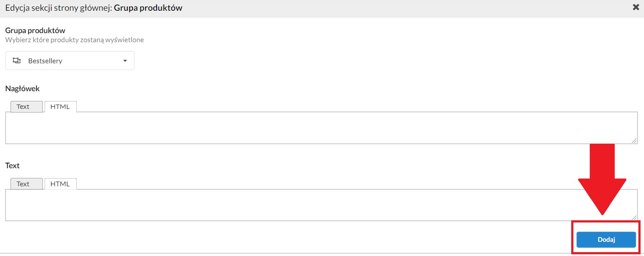Focus the Text section text area
This screenshot has height=256, width=644.
click(321, 205)
